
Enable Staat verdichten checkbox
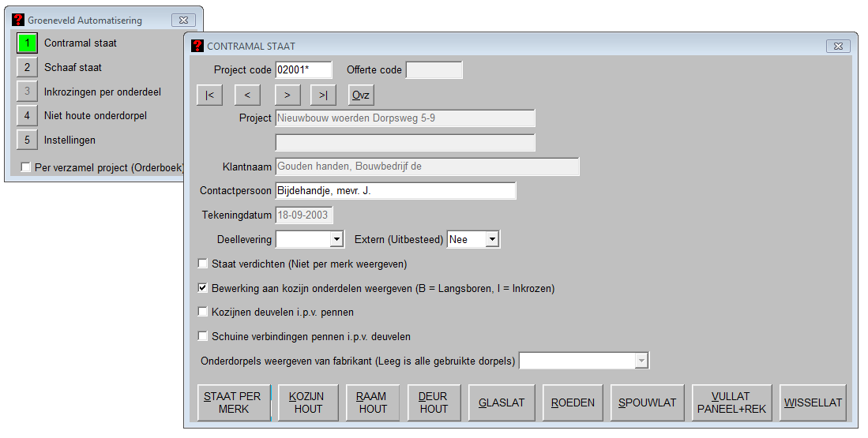click(203, 264)
